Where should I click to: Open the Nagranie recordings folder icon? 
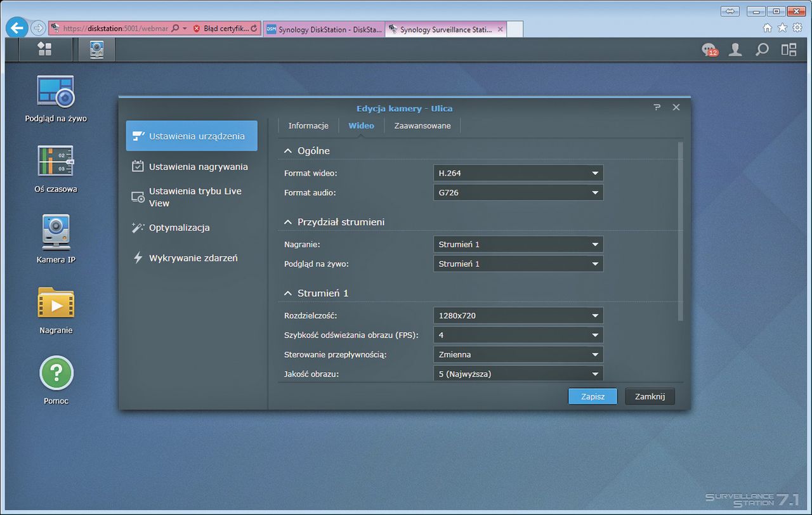click(56, 310)
